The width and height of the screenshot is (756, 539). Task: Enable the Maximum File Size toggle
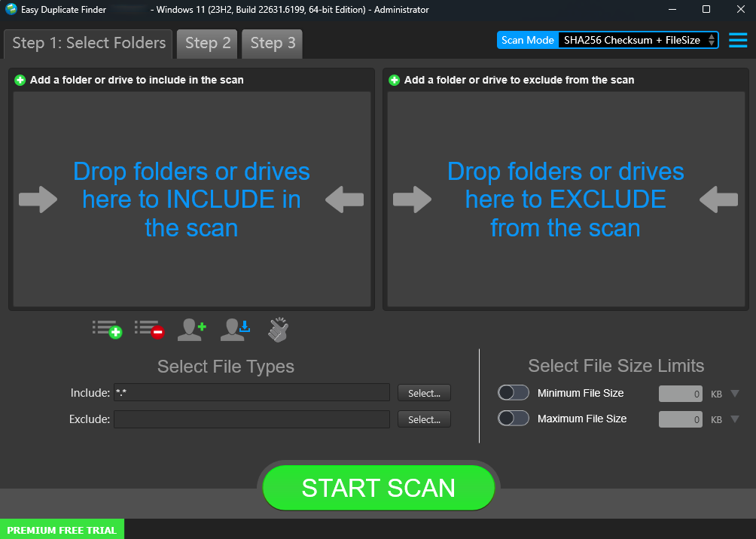[x=514, y=419]
